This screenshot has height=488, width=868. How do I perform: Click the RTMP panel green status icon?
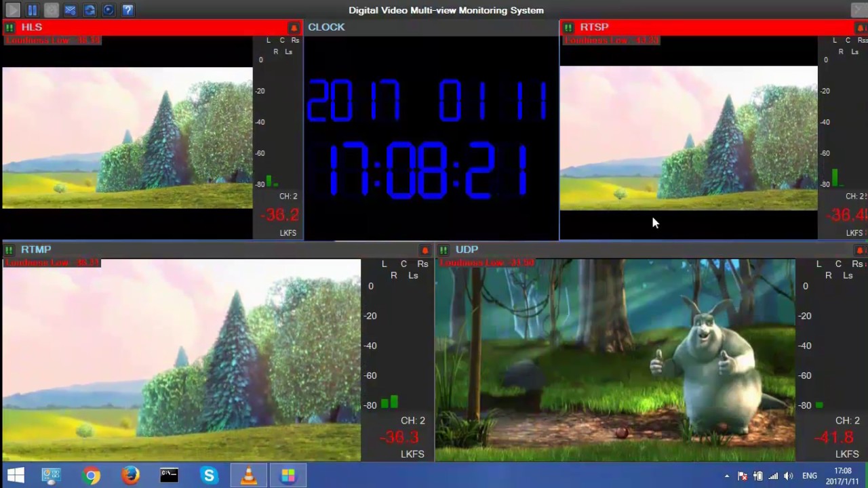coord(9,250)
